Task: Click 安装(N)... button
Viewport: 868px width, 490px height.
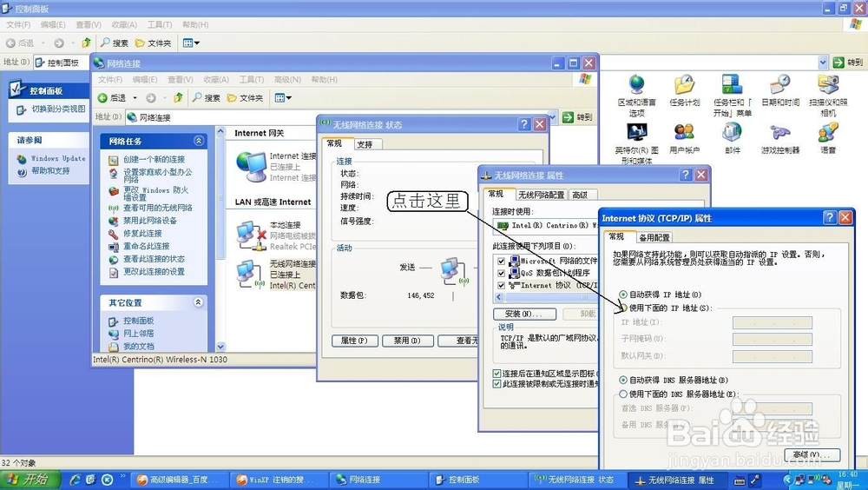Action: pyautogui.click(x=524, y=314)
